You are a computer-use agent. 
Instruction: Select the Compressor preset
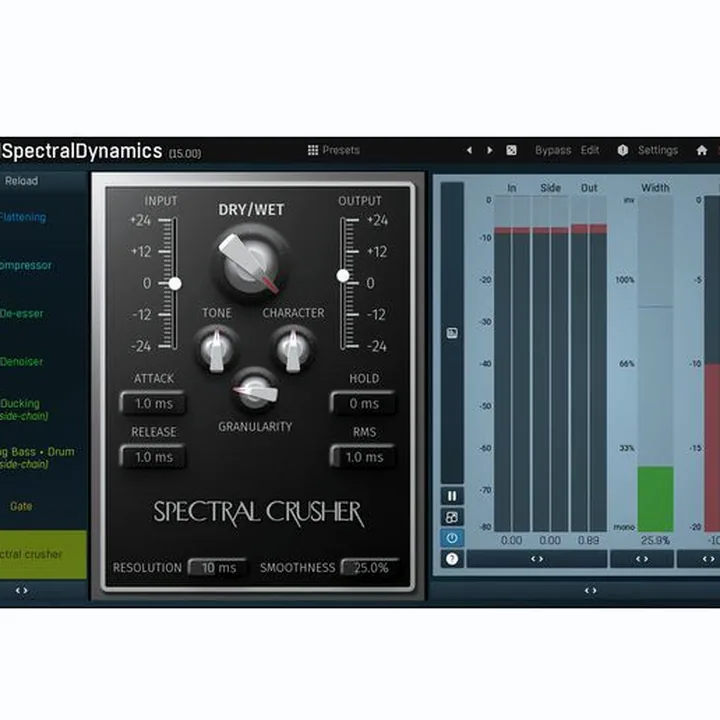coord(26,265)
